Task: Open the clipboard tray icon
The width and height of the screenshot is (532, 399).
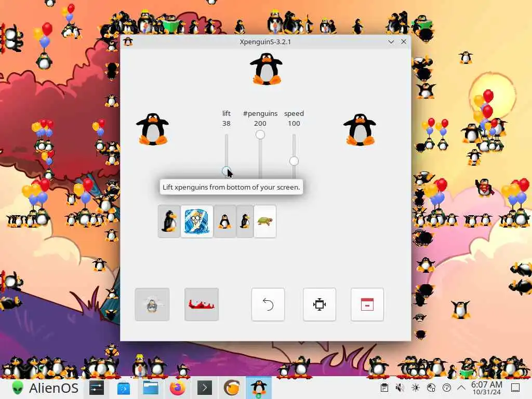Action: 384,388
